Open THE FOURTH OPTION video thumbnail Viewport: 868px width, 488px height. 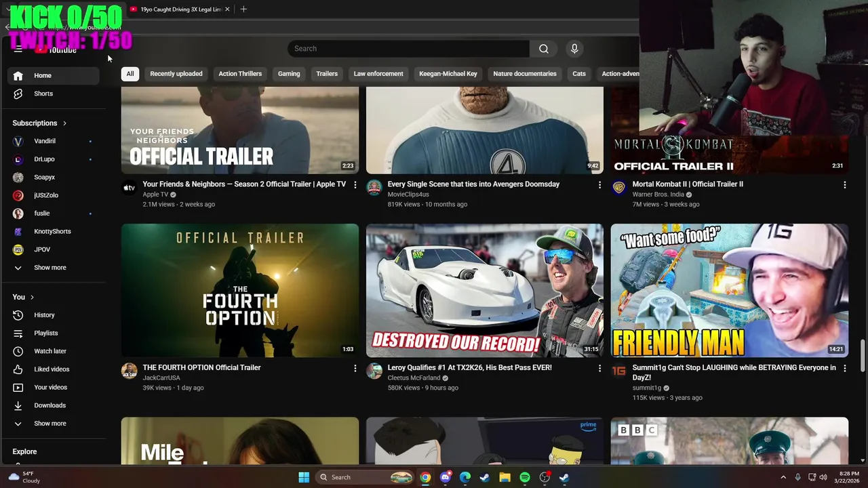tap(240, 291)
